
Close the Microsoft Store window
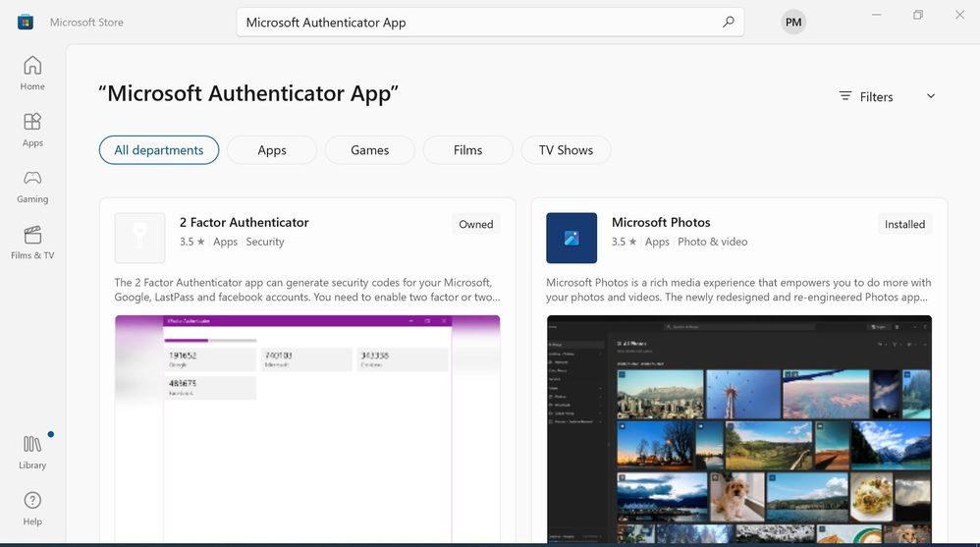click(x=959, y=15)
